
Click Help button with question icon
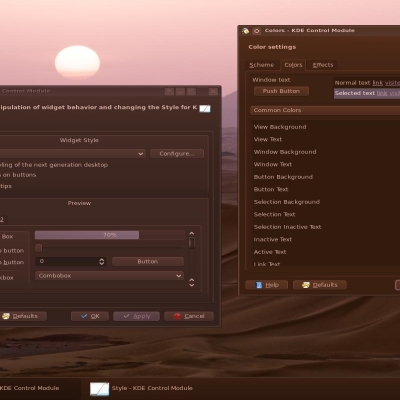(267, 285)
